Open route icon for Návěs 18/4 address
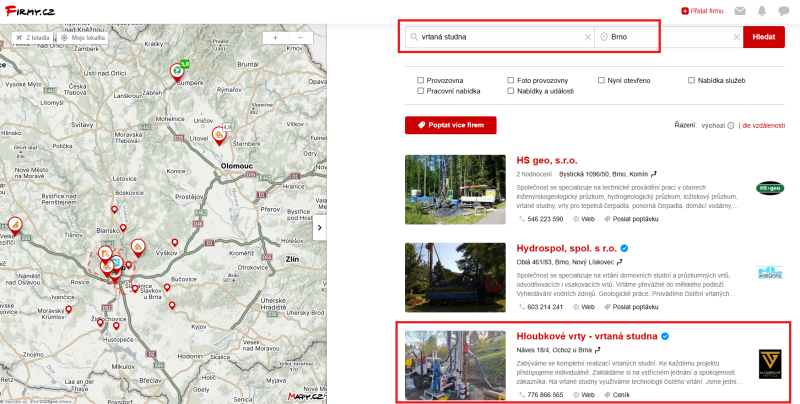 click(597, 350)
